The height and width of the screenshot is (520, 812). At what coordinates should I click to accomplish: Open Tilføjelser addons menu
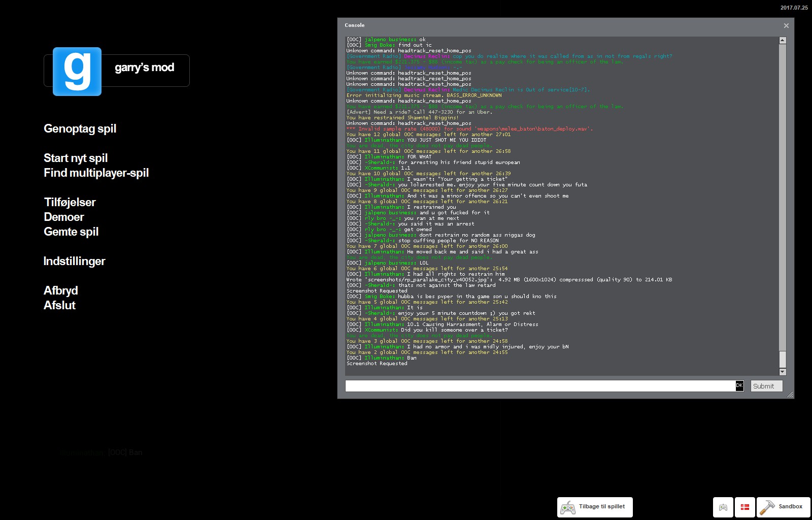click(70, 202)
